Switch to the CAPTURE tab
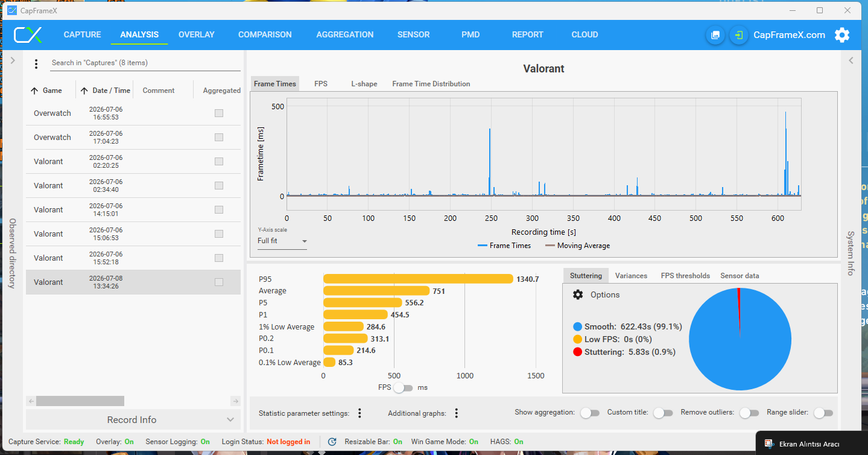This screenshot has width=868, height=455. (83, 35)
